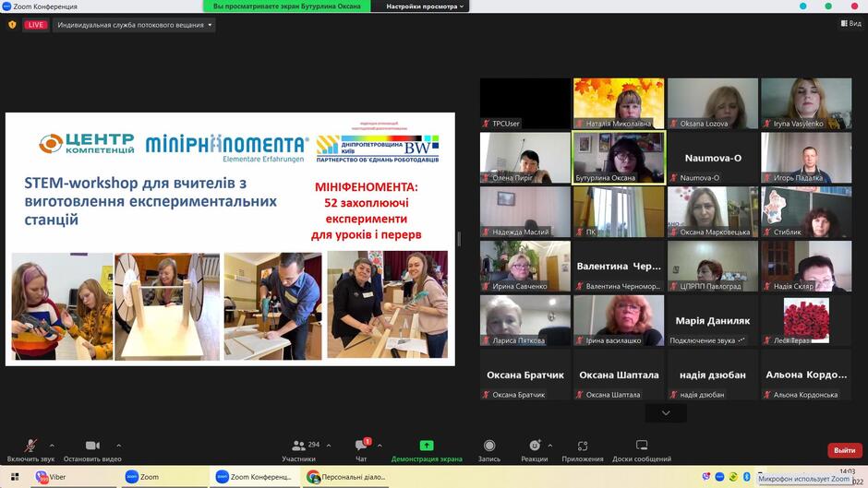Image resolution: width=868 pixels, height=488 pixels.
Task: Open the Доски сообщений whiteboards icon
Action: [642, 446]
